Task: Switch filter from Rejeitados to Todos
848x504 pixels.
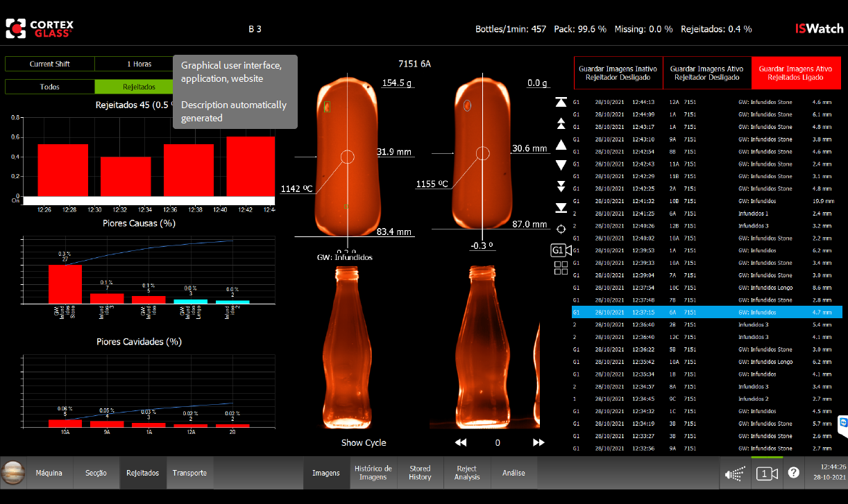Action: point(49,87)
